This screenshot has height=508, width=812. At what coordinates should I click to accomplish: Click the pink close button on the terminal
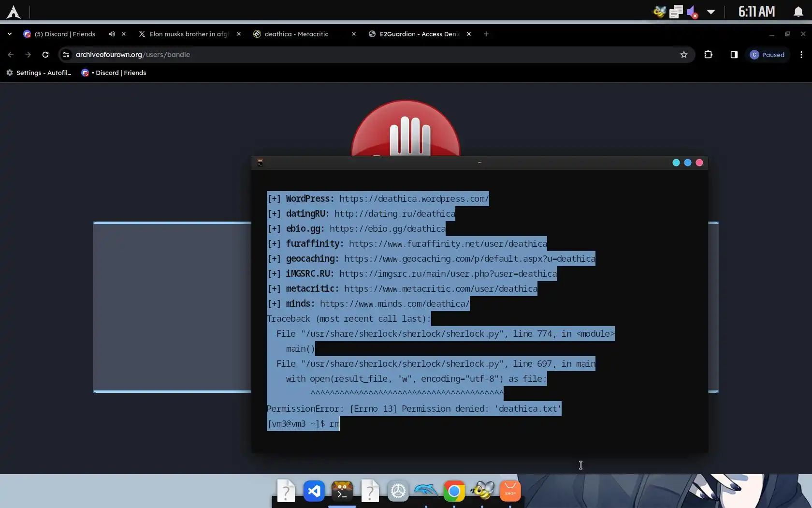point(699,163)
